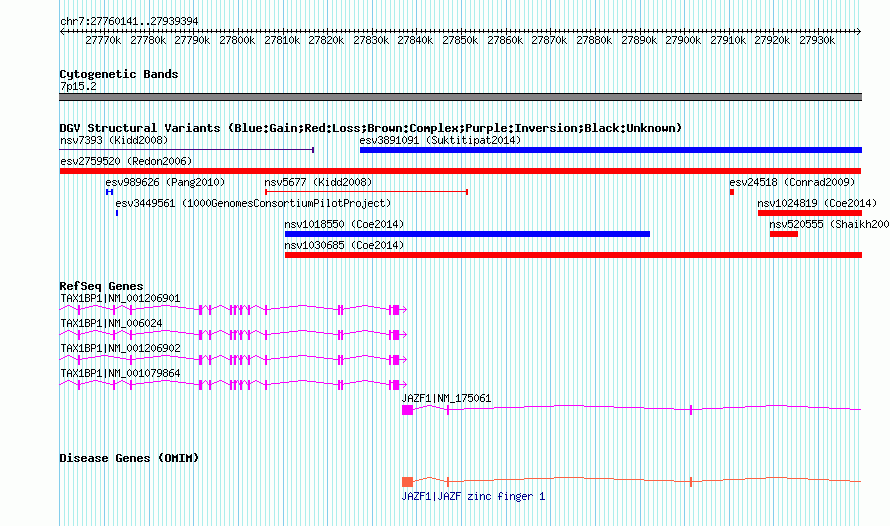Image resolution: width=890 pixels, height=526 pixels.
Task: Select the Cytogenetic Bands track title
Action: 119,74
